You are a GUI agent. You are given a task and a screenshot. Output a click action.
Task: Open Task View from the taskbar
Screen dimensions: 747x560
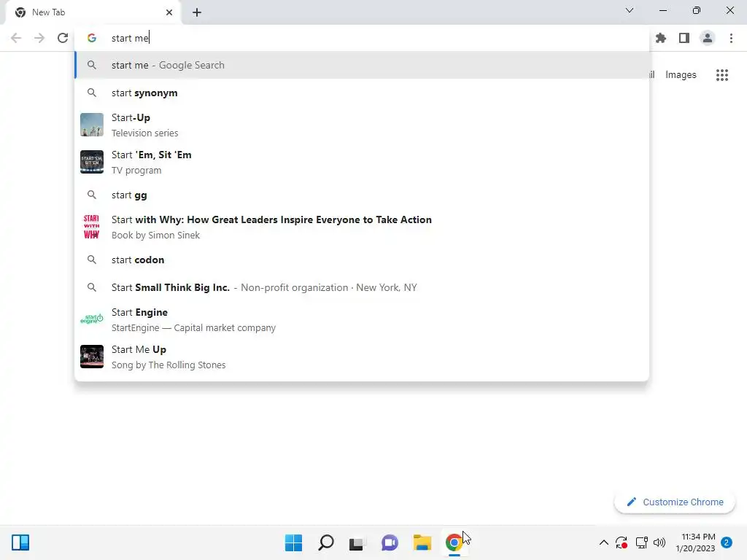(356, 542)
